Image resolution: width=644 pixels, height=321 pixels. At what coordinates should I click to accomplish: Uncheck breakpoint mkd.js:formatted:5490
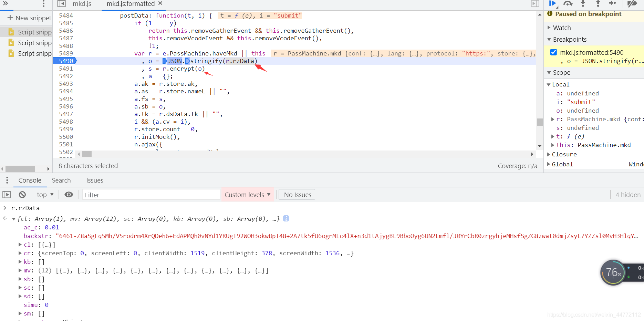tap(553, 52)
